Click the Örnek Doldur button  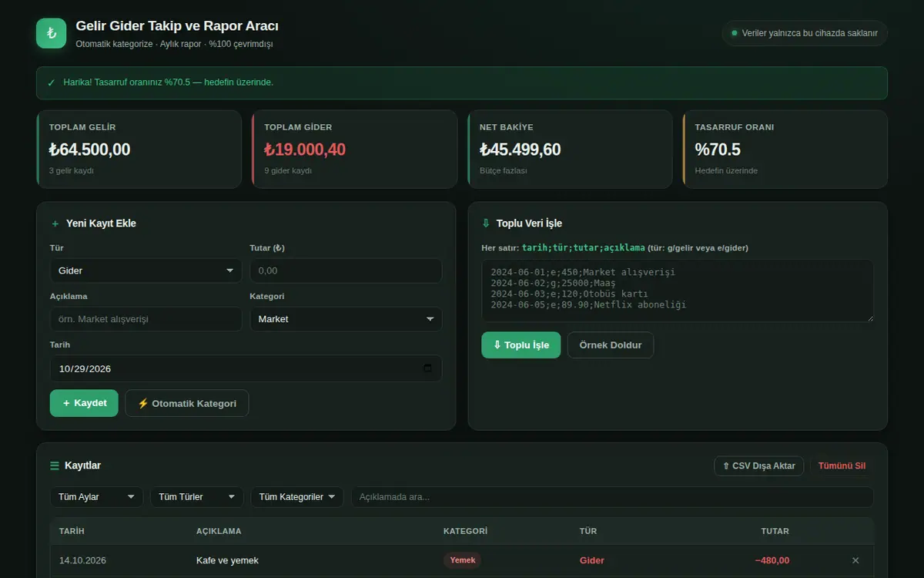(x=611, y=345)
